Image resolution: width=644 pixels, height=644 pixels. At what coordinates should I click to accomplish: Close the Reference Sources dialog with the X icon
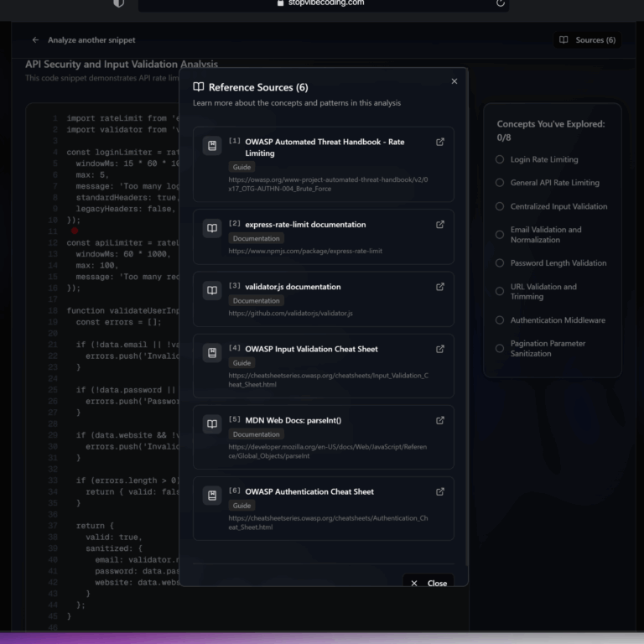(x=454, y=81)
